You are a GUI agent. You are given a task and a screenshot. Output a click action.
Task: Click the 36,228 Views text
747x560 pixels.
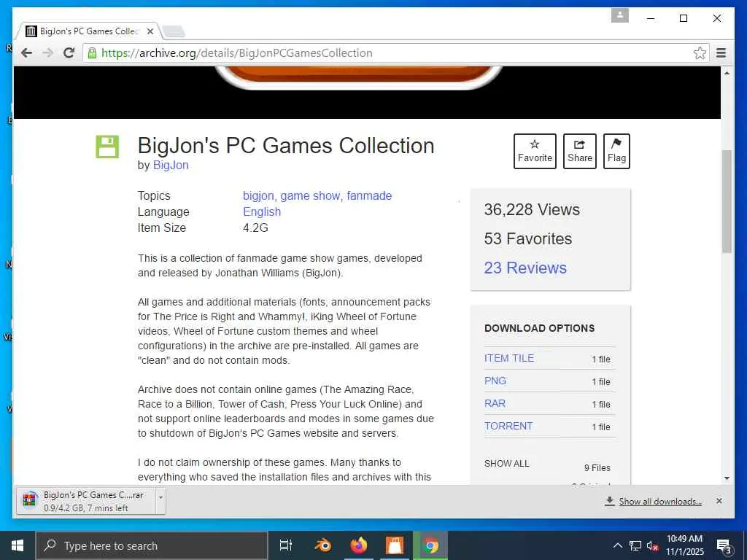(x=532, y=209)
